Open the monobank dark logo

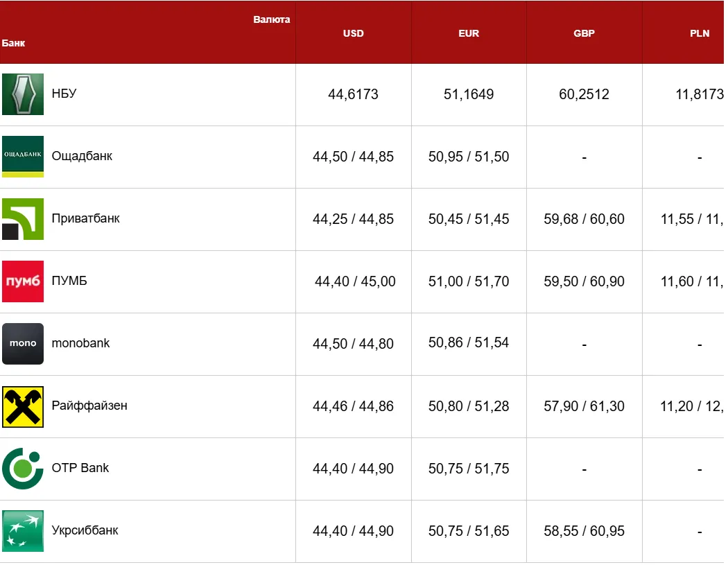[23, 344]
